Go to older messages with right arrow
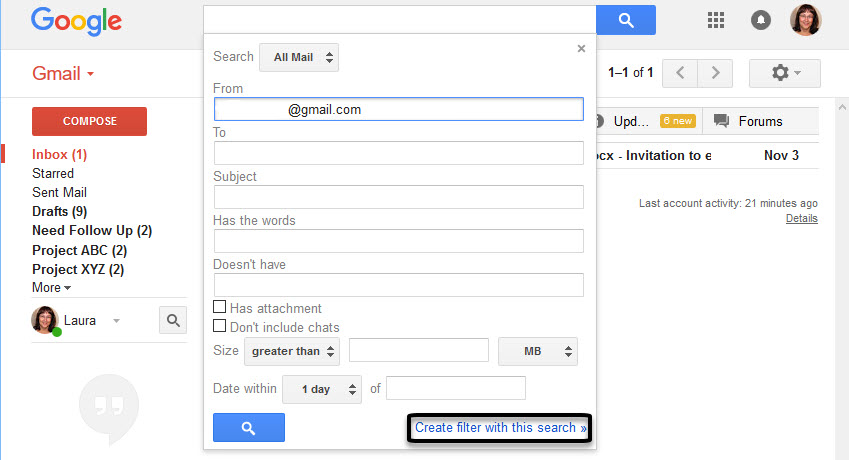849x460 pixels. click(714, 73)
